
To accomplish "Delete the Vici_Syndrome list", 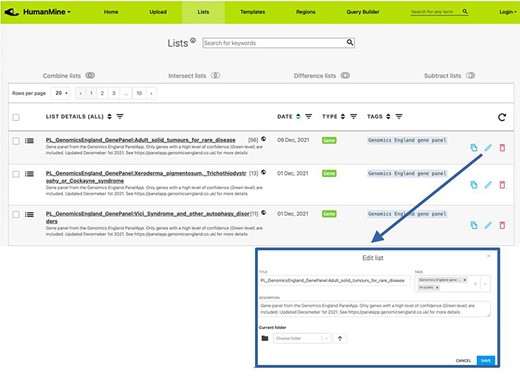I will (502, 225).
